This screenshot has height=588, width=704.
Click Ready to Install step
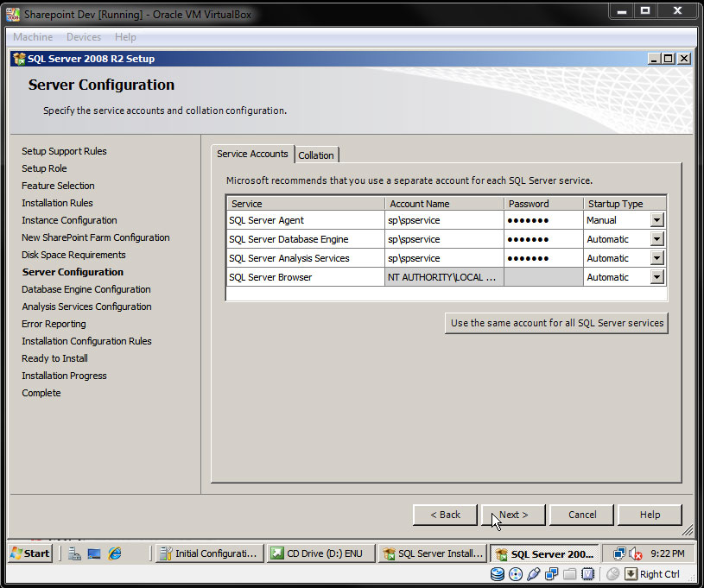(x=54, y=358)
